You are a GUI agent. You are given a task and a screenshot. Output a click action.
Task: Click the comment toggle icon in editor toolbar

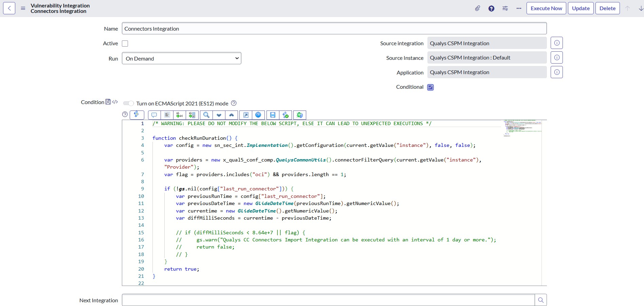pos(154,115)
